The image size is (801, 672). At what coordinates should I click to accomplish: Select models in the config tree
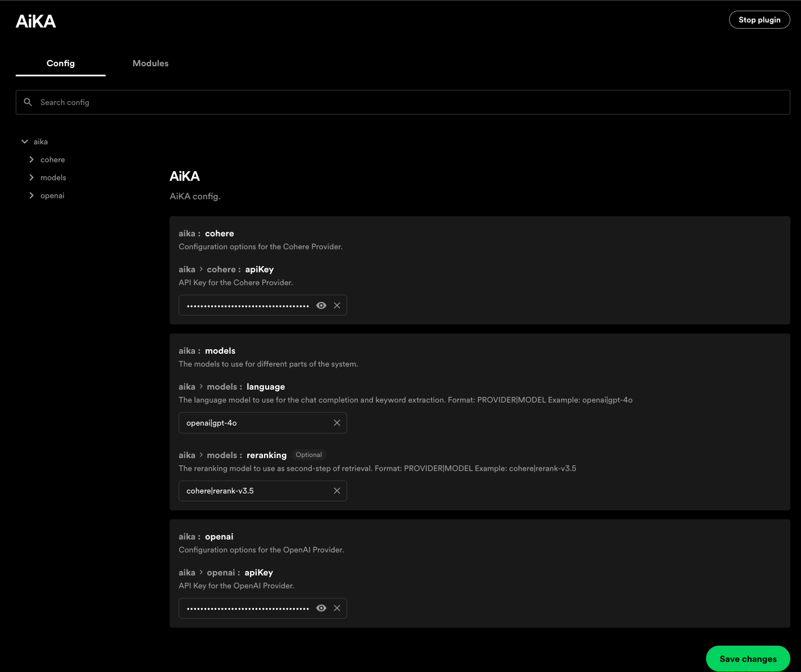53,177
